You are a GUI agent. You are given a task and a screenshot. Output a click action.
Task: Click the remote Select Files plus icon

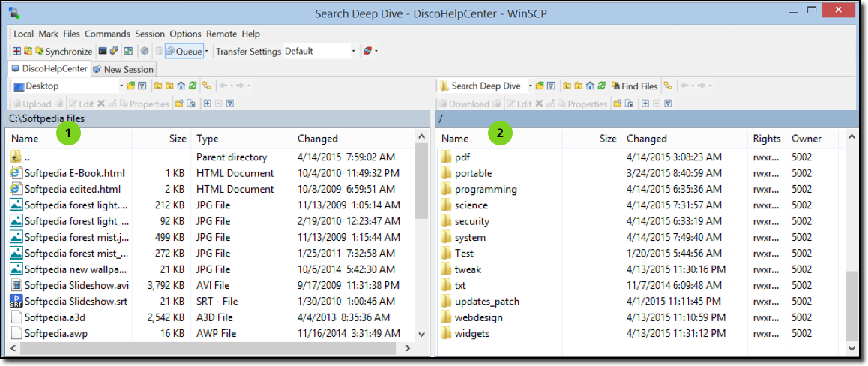(645, 103)
